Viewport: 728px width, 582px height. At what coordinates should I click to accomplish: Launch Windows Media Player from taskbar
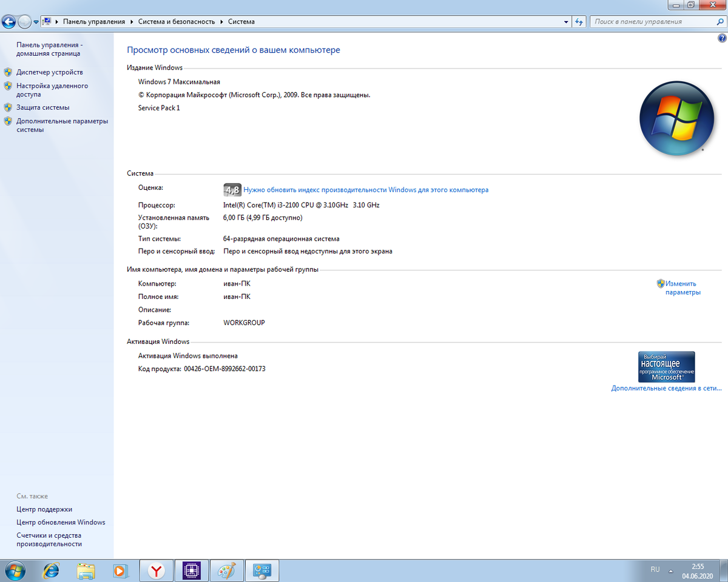pos(121,570)
